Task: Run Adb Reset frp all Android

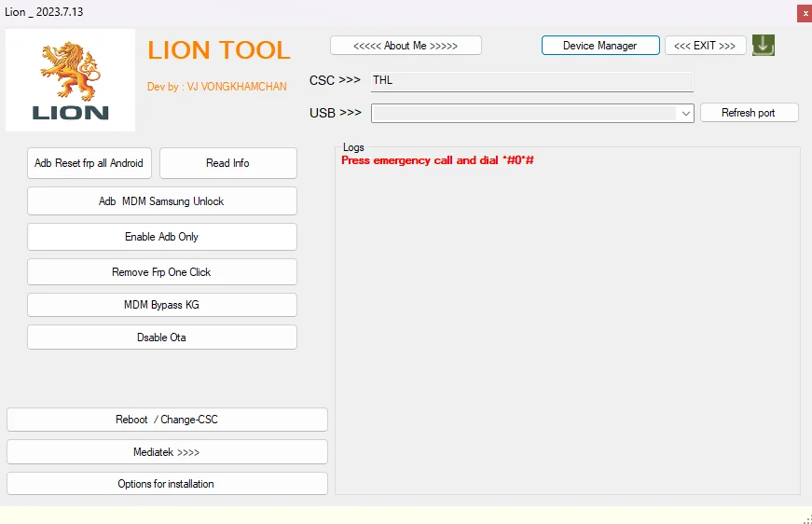Action: [x=89, y=163]
